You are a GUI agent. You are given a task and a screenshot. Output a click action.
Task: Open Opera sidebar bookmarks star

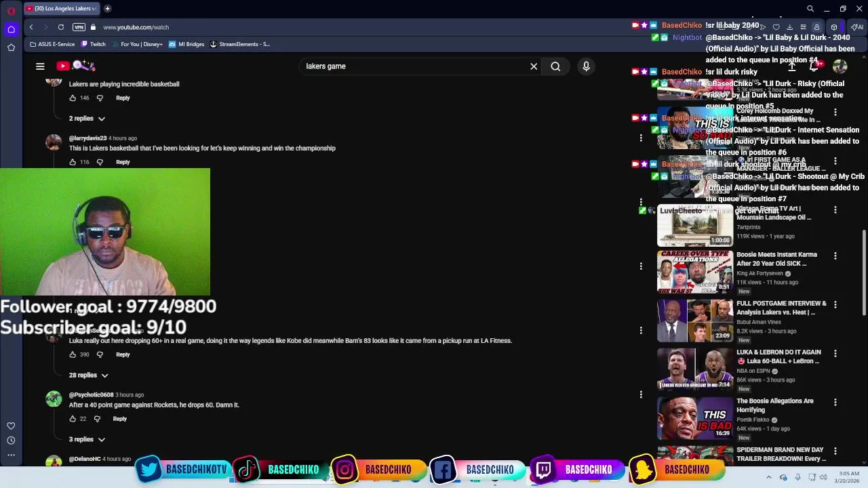click(11, 47)
